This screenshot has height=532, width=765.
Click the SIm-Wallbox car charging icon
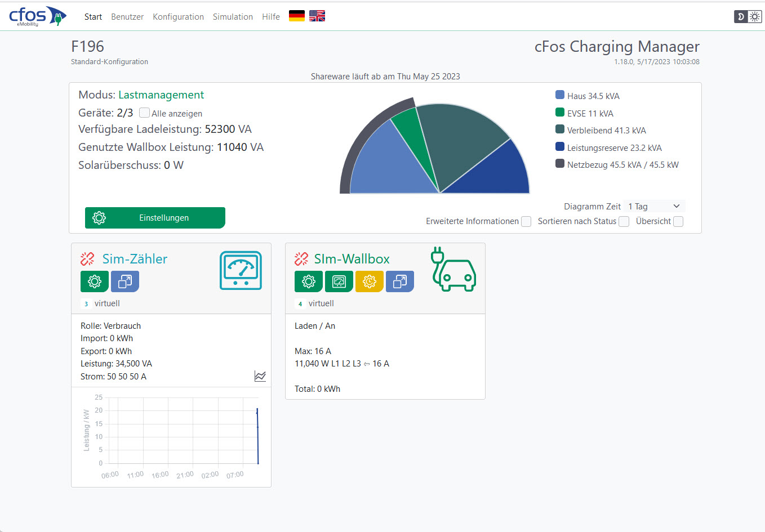453,269
